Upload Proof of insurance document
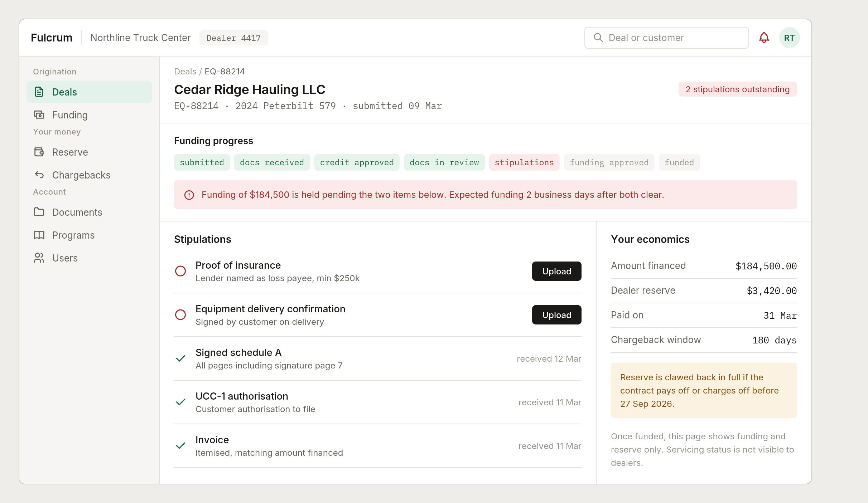The width and height of the screenshot is (868, 503). [x=556, y=271]
